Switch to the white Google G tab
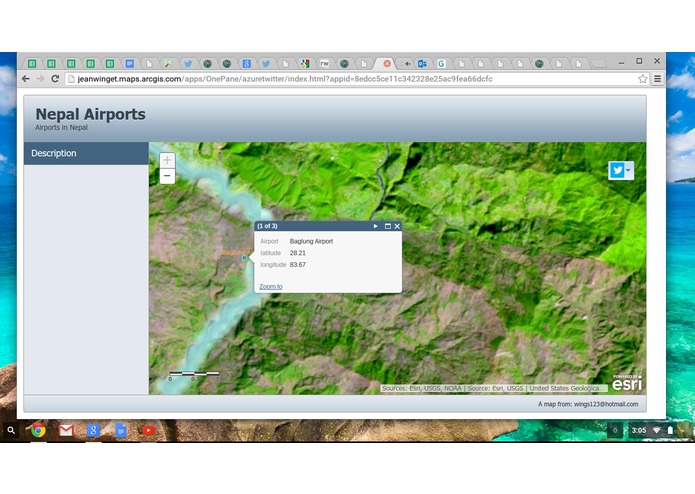The image size is (695, 494). pos(441,64)
